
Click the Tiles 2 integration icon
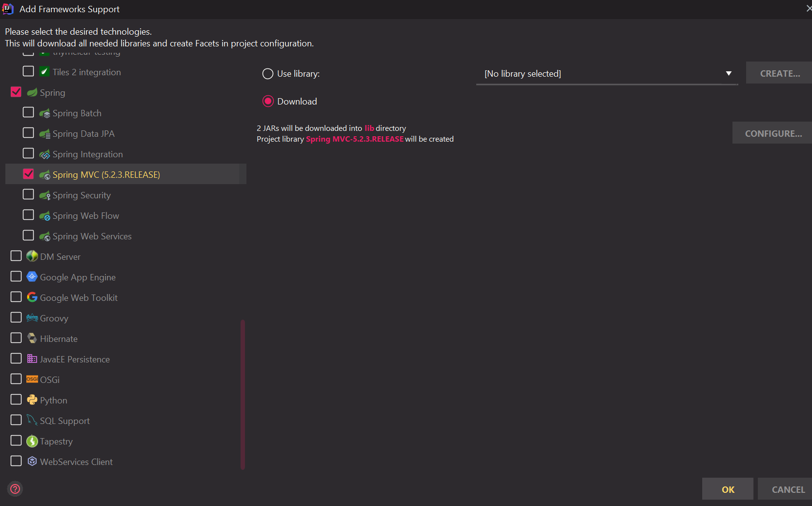(44, 71)
